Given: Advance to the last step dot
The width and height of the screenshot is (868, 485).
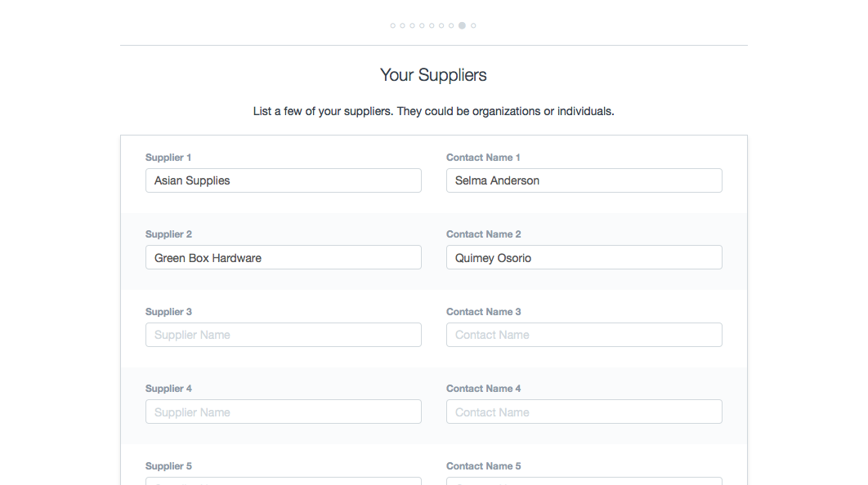Looking at the screenshot, I should pyautogui.click(x=474, y=26).
